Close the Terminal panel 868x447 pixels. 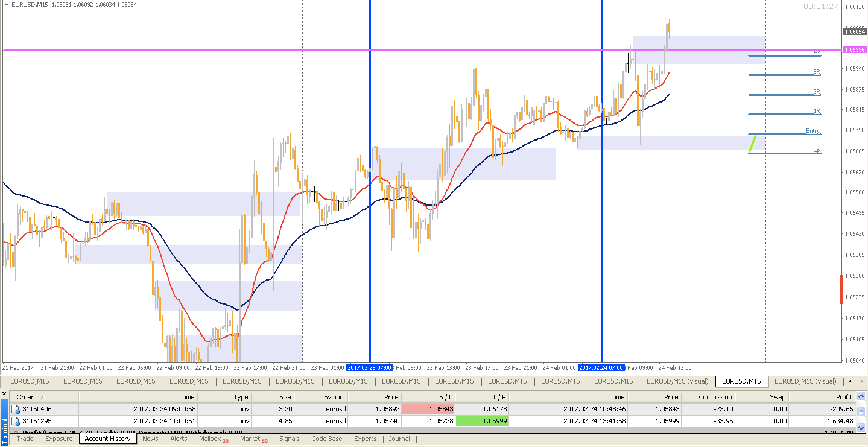point(4,394)
